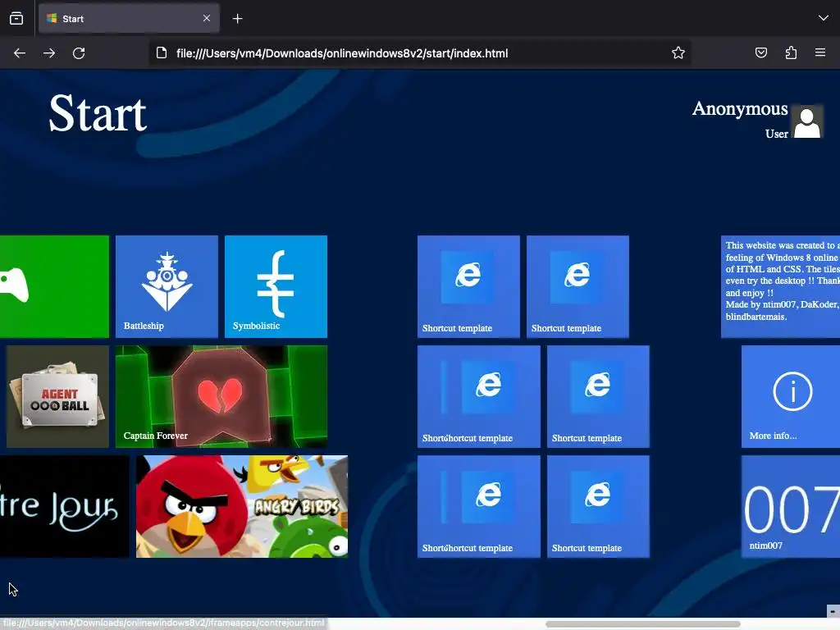This screenshot has width=840, height=630.
Task: Click the Start heading text
Action: [98, 113]
